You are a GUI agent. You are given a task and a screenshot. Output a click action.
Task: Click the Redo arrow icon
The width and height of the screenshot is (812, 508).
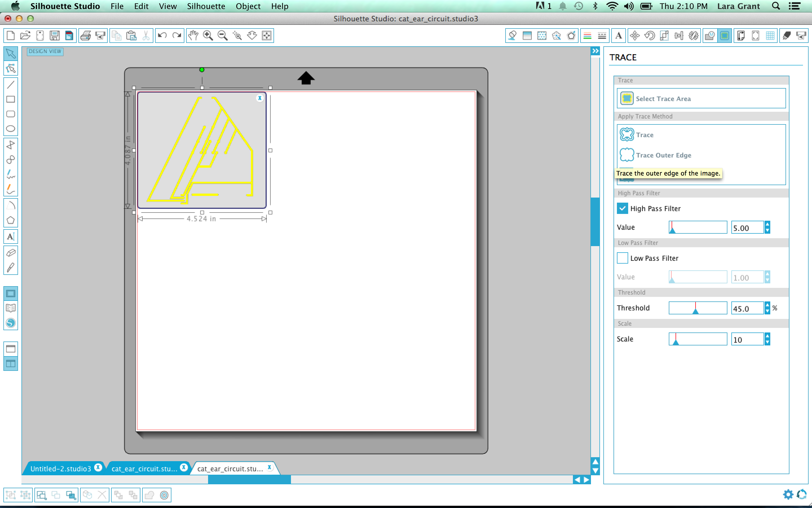click(x=177, y=35)
